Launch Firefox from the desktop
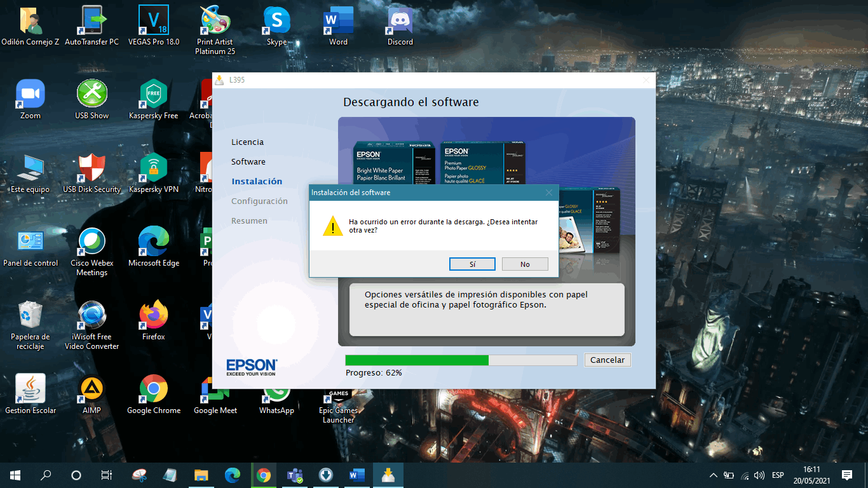The height and width of the screenshot is (488, 868). [x=154, y=322]
